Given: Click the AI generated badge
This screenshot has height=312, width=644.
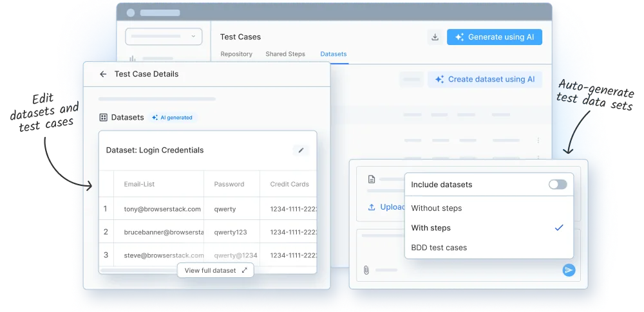Looking at the screenshot, I should pos(173,118).
